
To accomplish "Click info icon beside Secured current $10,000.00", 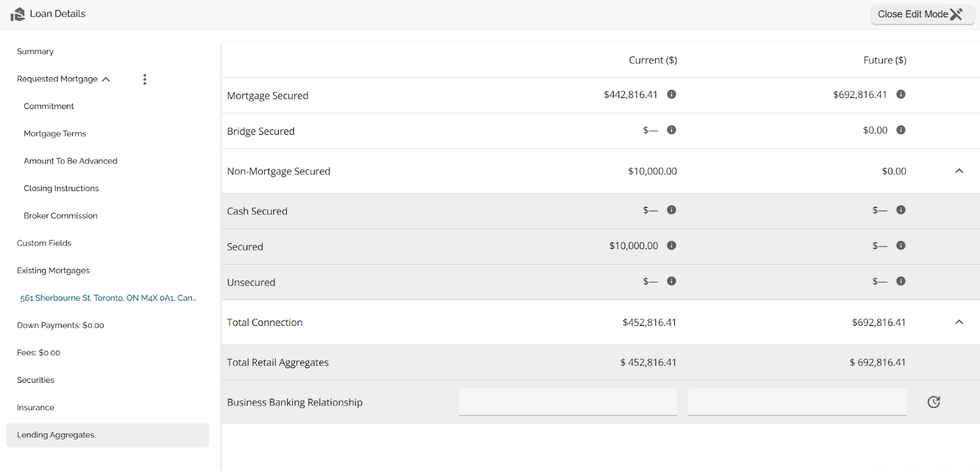I will click(671, 246).
